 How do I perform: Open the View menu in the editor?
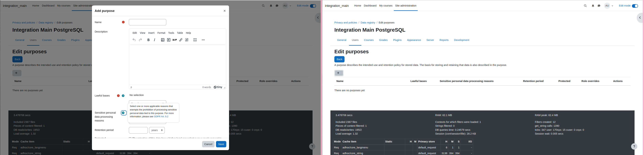tap(142, 33)
